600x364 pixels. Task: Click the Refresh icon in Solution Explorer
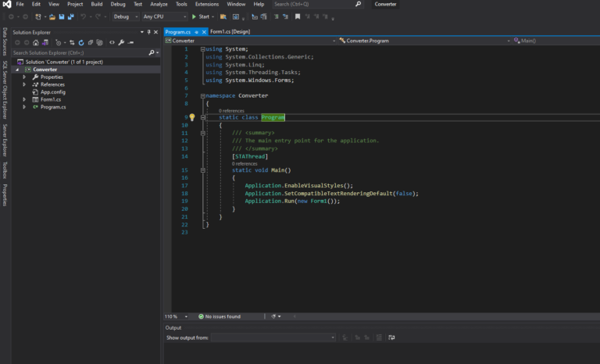[81, 42]
